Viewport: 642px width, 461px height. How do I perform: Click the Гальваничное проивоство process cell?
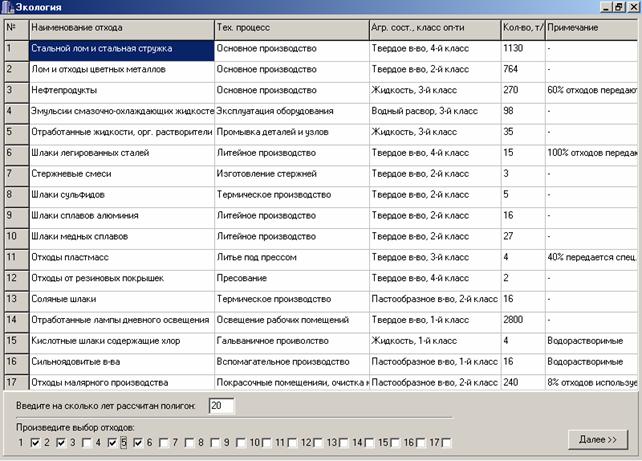tap(290, 341)
